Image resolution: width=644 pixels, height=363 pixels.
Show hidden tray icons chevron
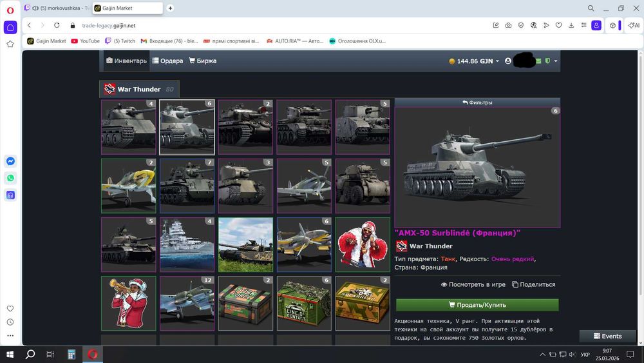click(x=542, y=355)
